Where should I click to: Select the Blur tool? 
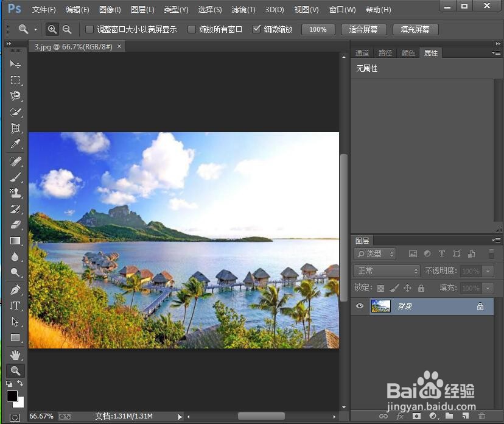(15, 256)
